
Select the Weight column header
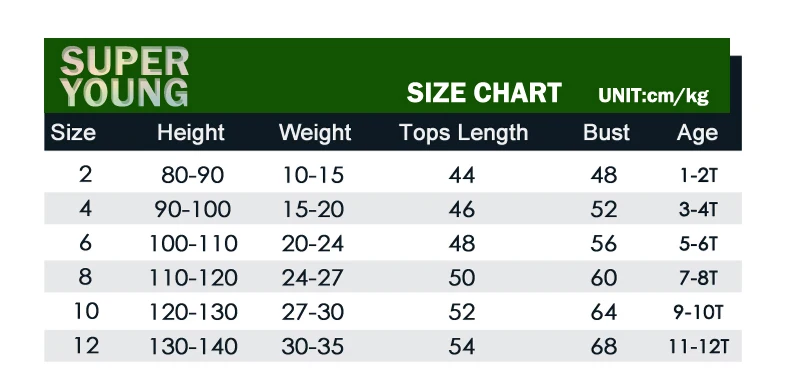point(315,133)
